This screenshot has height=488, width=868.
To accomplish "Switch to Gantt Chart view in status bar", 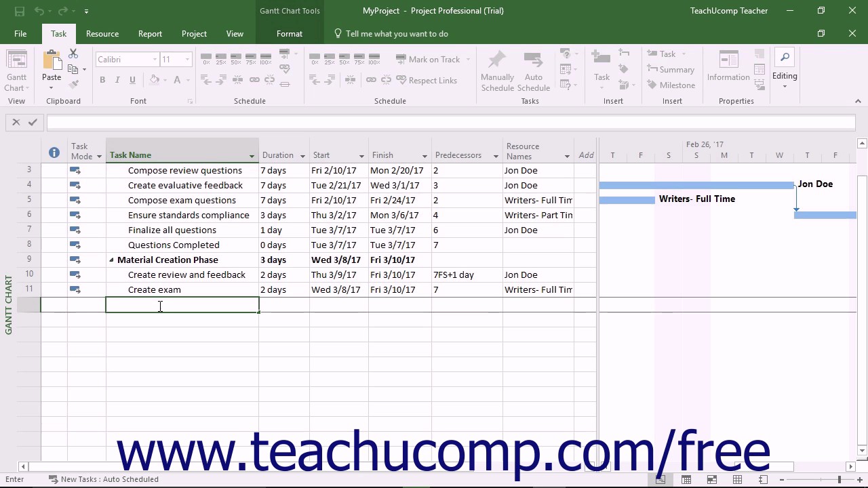I will pyautogui.click(x=660, y=479).
